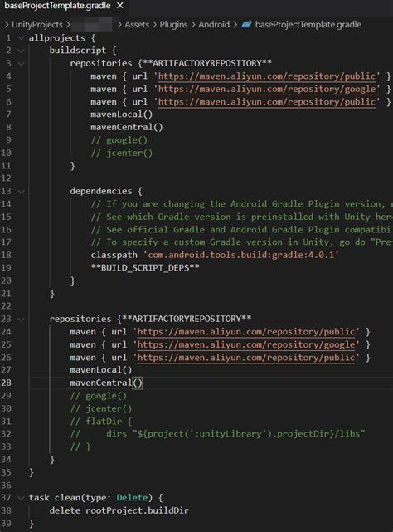Click line number 28 in the gutter
The height and width of the screenshot is (532, 393).
point(6,383)
